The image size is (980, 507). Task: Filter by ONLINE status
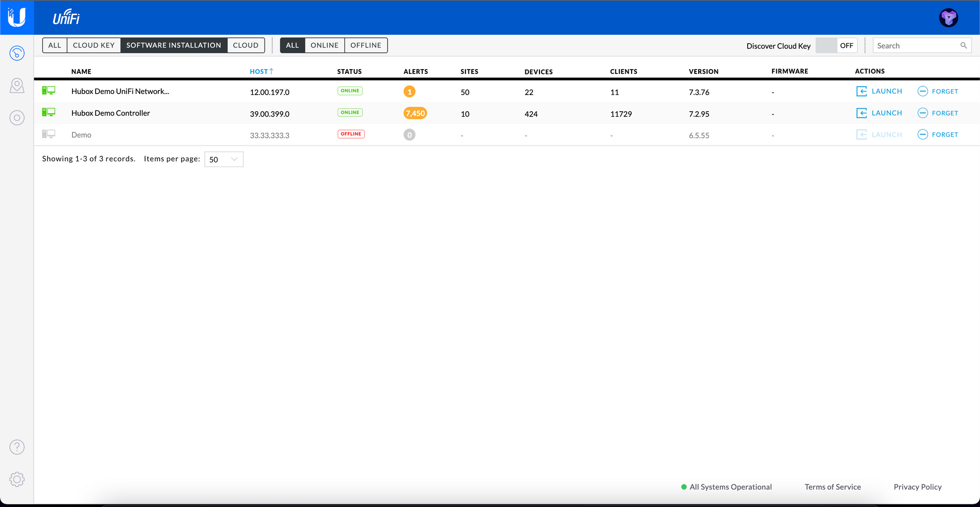(324, 45)
